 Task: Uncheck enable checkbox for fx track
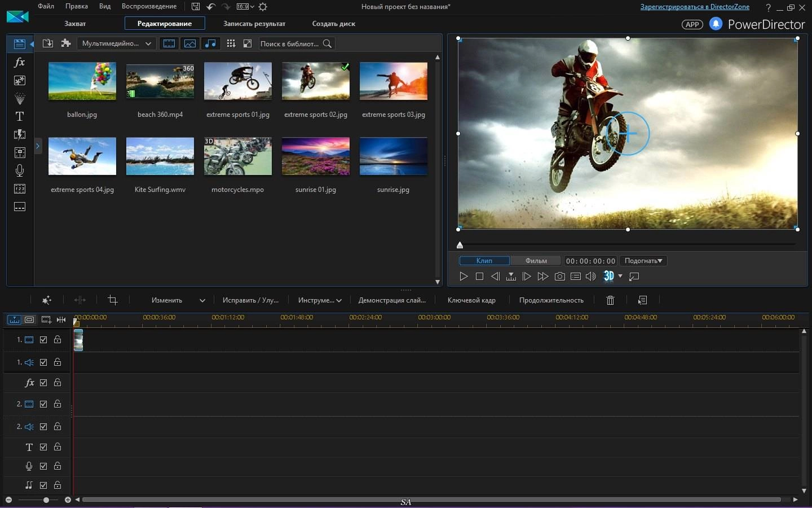coord(43,383)
